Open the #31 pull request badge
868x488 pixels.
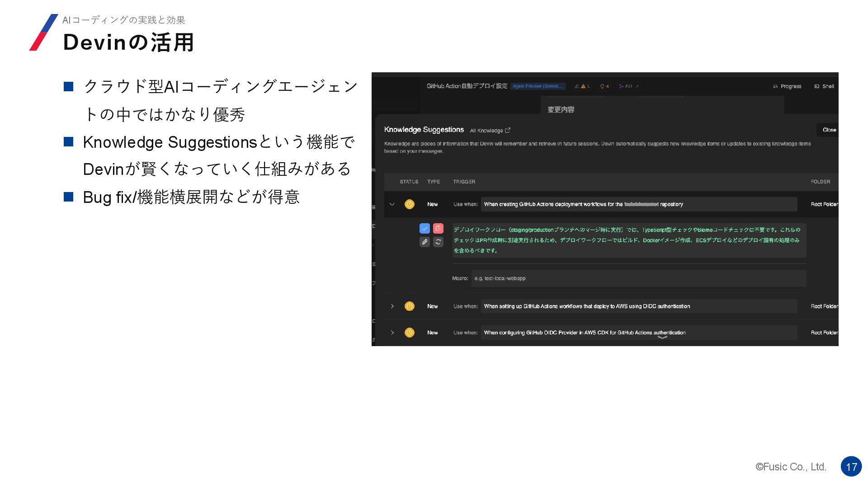coord(628,86)
